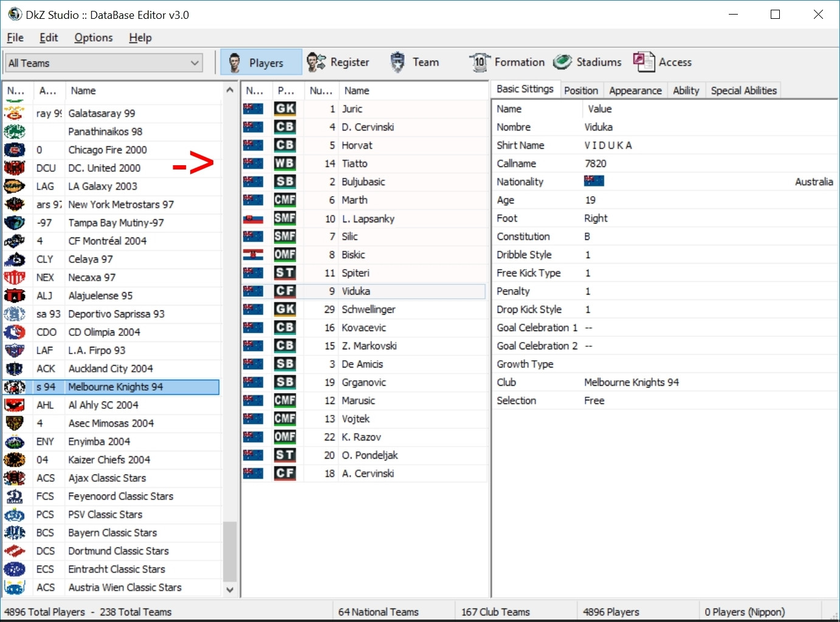Click the GK position icon for Juric
The width and height of the screenshot is (840, 622).
click(x=284, y=109)
